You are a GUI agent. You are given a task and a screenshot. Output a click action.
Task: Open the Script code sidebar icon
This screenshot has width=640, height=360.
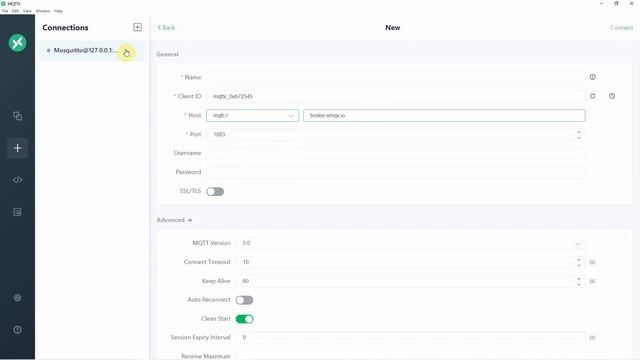pyautogui.click(x=18, y=180)
